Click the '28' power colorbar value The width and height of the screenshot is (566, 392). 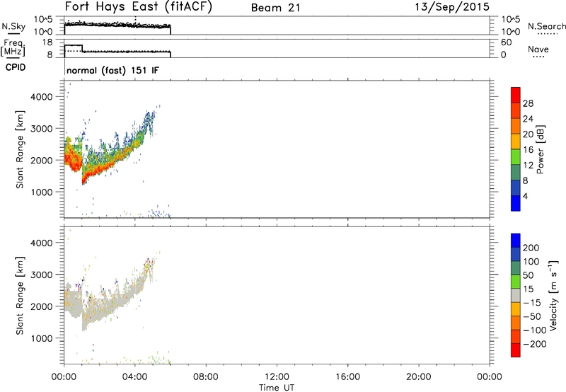click(528, 103)
